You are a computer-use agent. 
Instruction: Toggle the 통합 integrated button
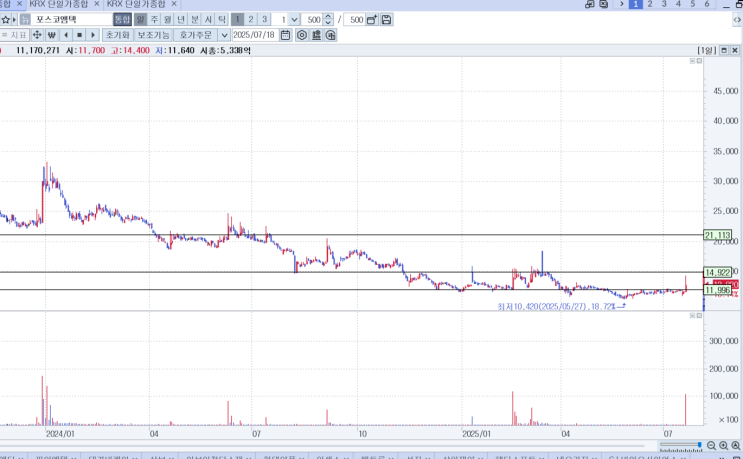(122, 19)
